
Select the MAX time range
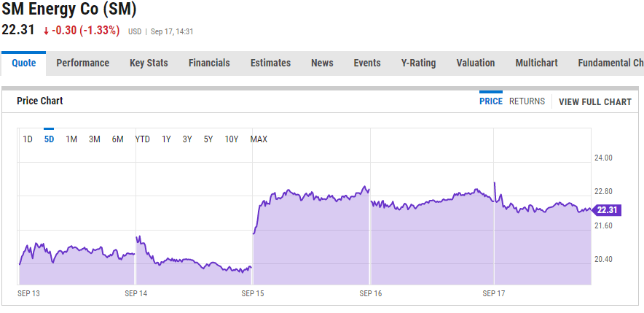(259, 139)
